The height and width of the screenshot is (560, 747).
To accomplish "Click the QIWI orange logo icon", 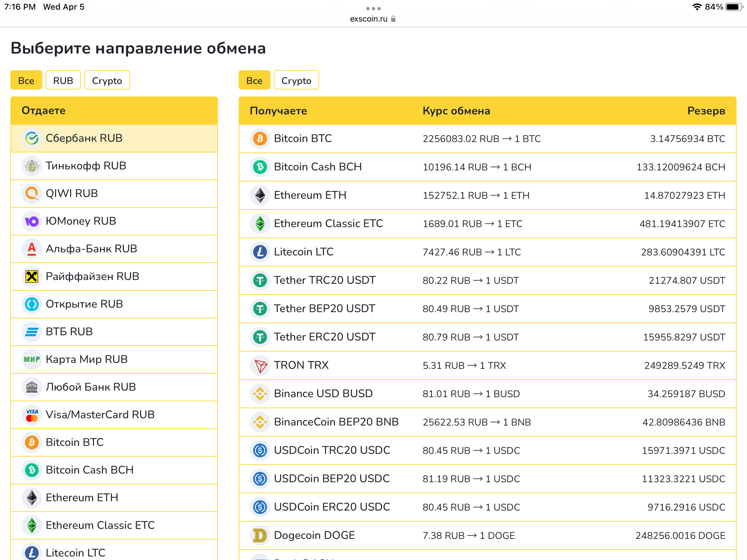I will coord(32,194).
